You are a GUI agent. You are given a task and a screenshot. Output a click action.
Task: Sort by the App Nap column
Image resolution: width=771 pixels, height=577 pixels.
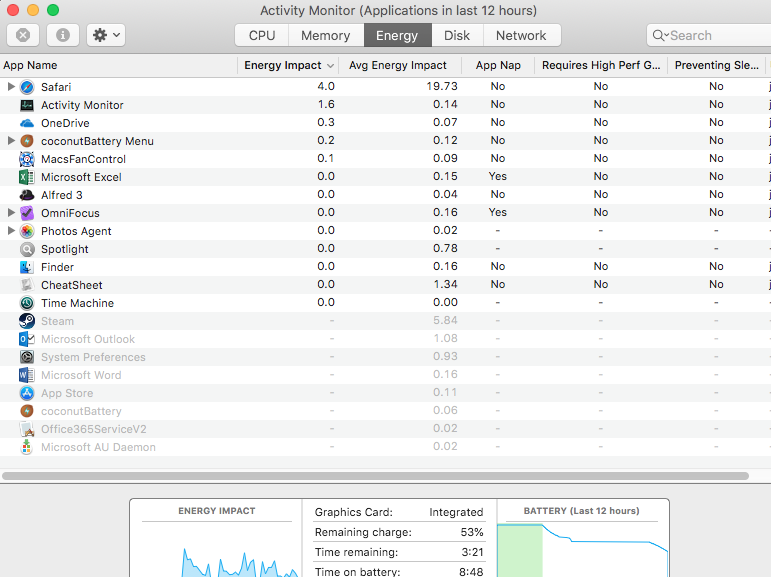coord(498,65)
